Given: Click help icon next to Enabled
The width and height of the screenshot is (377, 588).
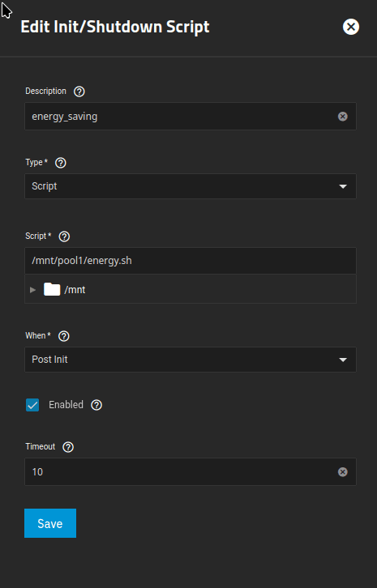Looking at the screenshot, I should [x=96, y=405].
